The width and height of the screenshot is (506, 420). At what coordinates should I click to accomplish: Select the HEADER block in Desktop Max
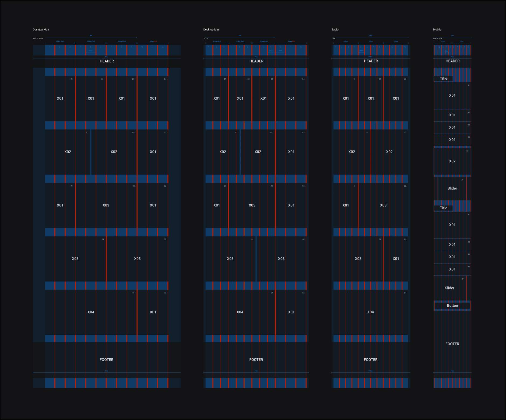pos(107,61)
